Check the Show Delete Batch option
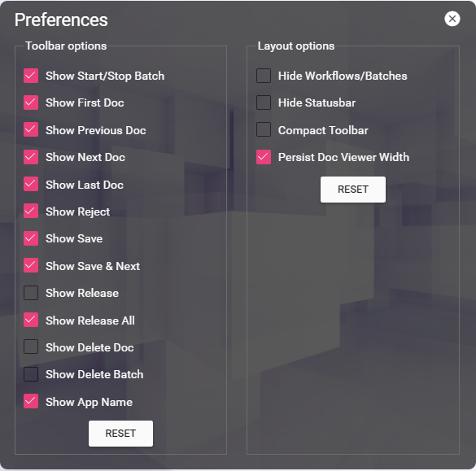Screen dimensions: 476x471 click(31, 374)
